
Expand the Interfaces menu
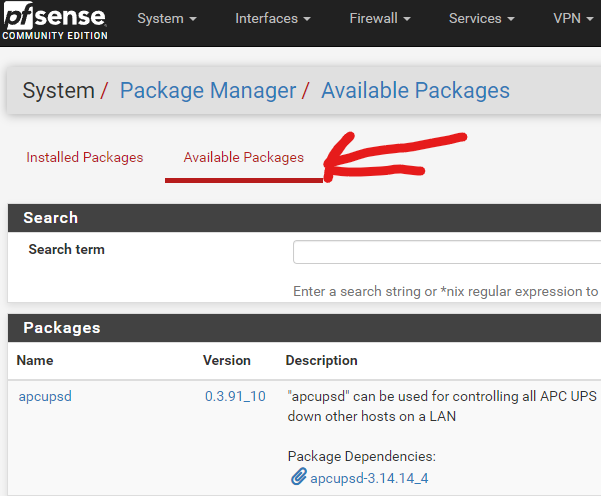point(273,18)
